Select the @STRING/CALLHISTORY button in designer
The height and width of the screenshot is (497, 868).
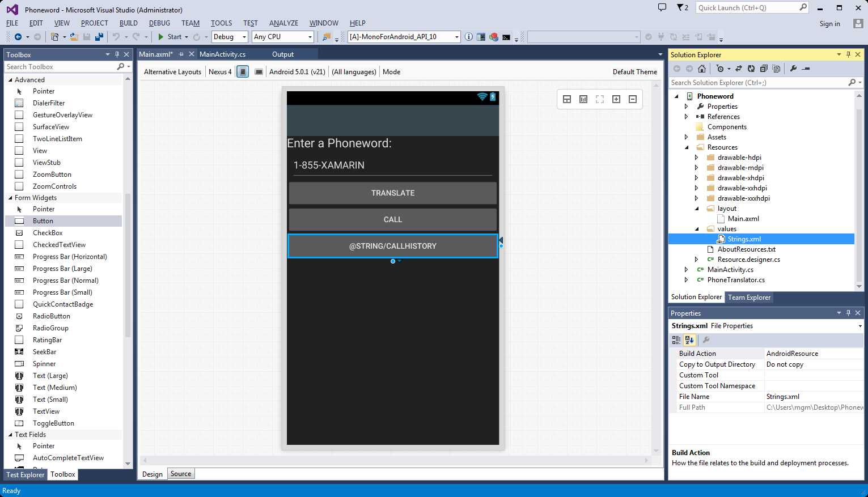pos(393,246)
